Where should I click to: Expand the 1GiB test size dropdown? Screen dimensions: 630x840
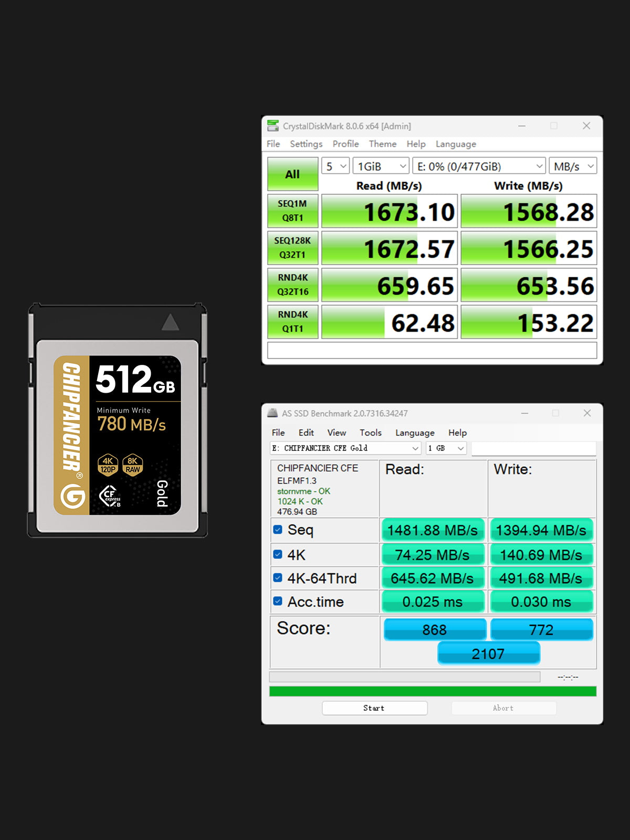pyautogui.click(x=381, y=166)
